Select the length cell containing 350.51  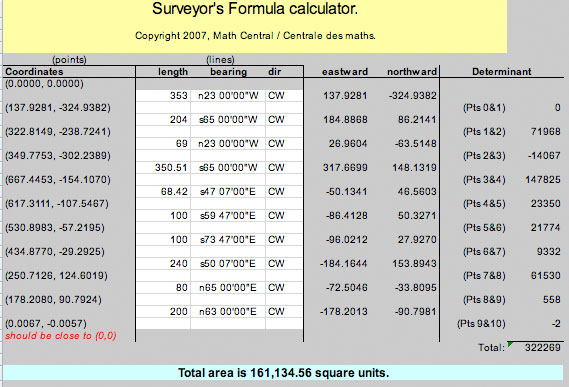click(163, 167)
